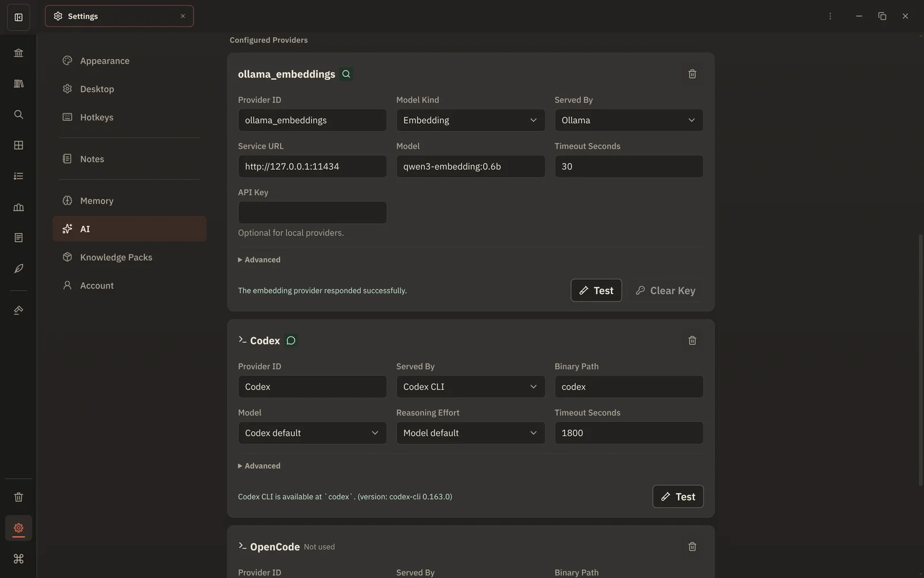Click the search badge next to ollama_embeddings
This screenshot has width=924, height=578.
[346, 74]
